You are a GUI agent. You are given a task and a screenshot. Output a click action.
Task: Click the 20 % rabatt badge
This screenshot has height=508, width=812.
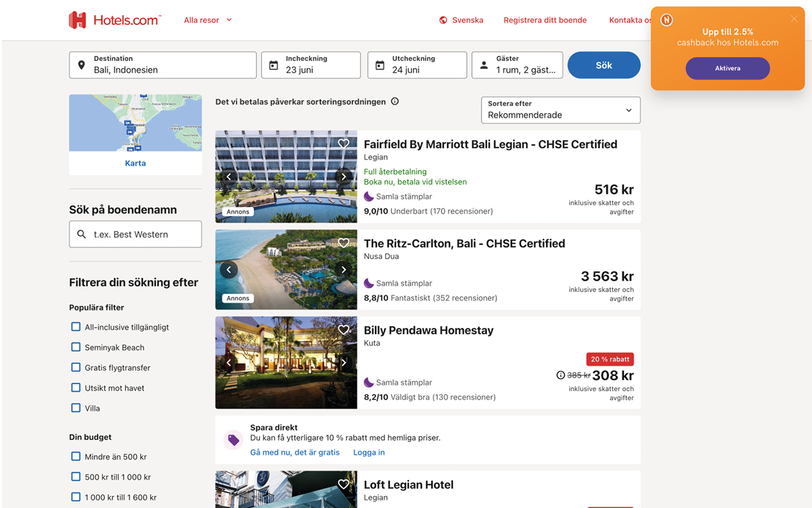(x=610, y=359)
